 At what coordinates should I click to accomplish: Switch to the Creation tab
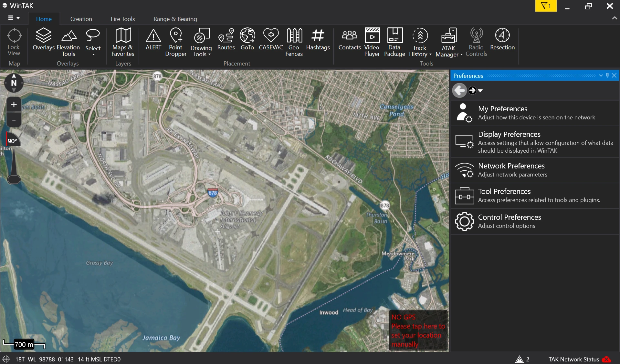click(81, 19)
